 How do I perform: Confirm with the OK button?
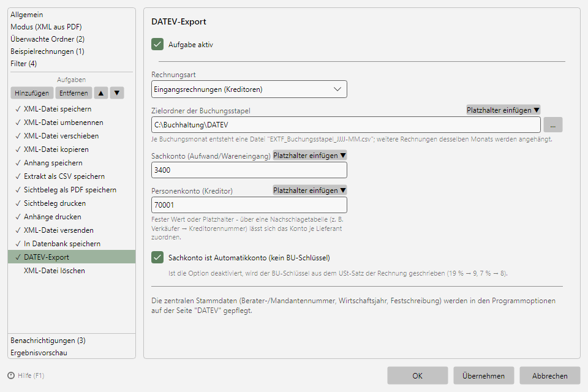point(417,375)
